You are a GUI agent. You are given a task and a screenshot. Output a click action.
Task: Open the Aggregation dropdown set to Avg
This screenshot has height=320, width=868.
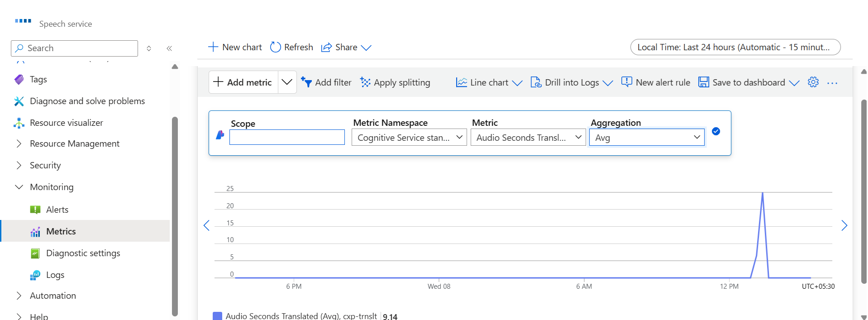pyautogui.click(x=647, y=137)
